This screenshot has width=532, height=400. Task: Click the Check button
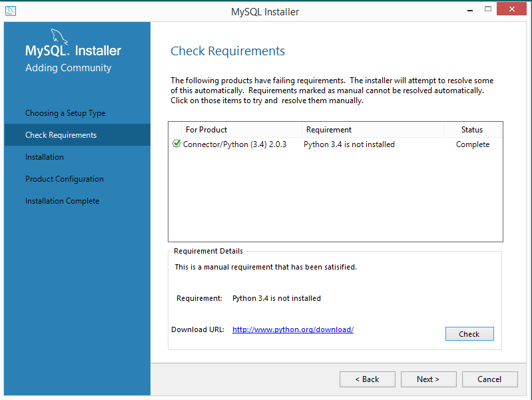point(469,334)
